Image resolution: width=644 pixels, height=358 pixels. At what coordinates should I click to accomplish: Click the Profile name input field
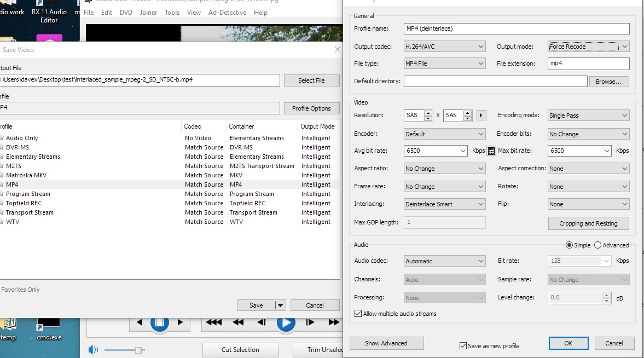[x=517, y=28]
